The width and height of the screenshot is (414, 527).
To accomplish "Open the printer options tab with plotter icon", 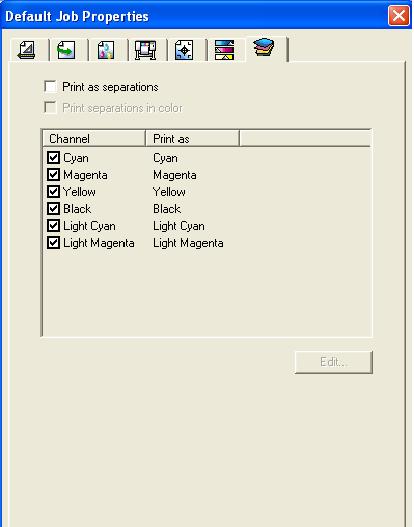I will (146, 50).
